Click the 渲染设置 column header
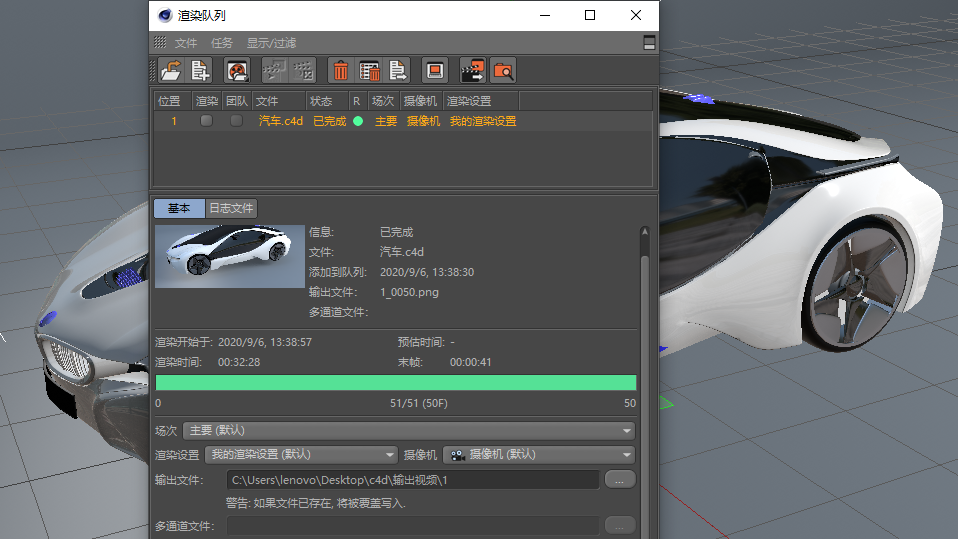 click(x=480, y=101)
